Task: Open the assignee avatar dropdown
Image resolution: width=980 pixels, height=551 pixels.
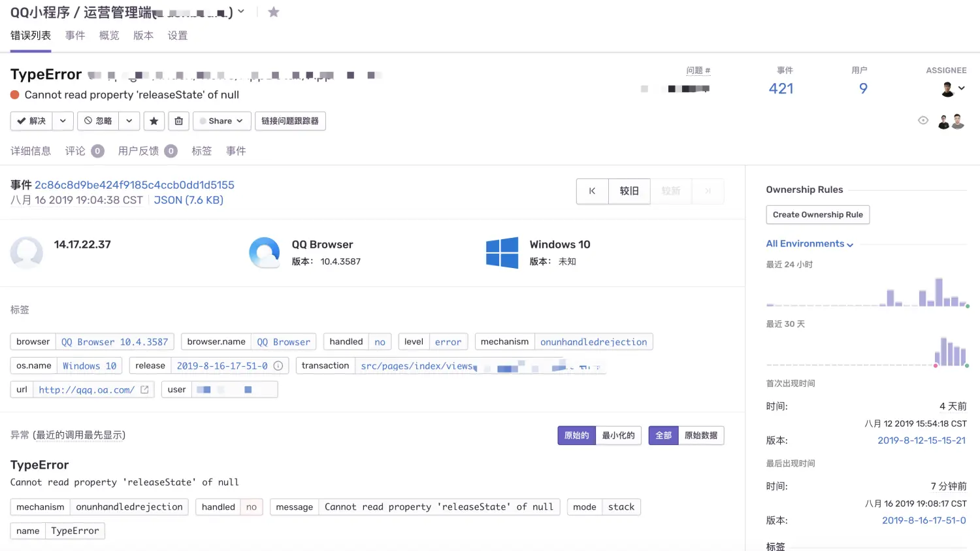Action: tap(953, 89)
